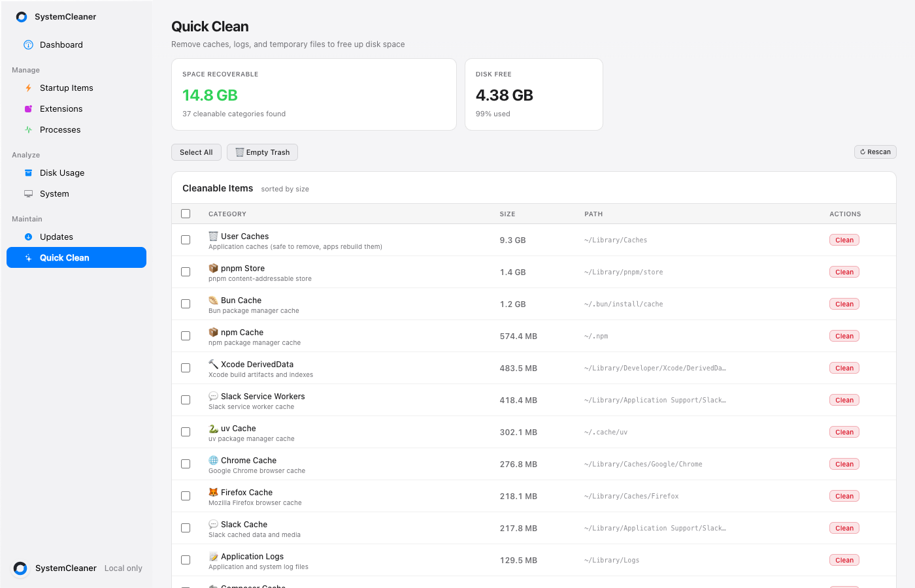Click the SystemCleaner logo in the footer
915x588 pixels.
(20, 568)
